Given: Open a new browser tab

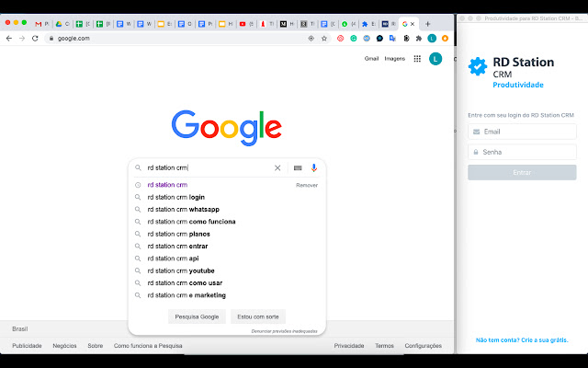Looking at the screenshot, I should (x=427, y=24).
